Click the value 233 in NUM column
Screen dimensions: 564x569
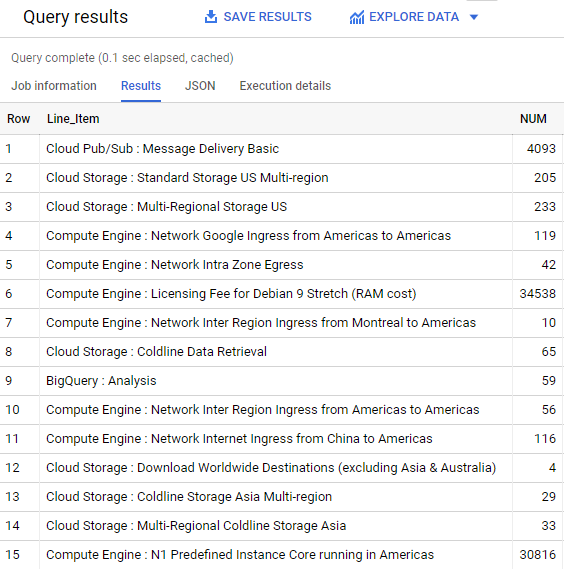click(x=545, y=207)
